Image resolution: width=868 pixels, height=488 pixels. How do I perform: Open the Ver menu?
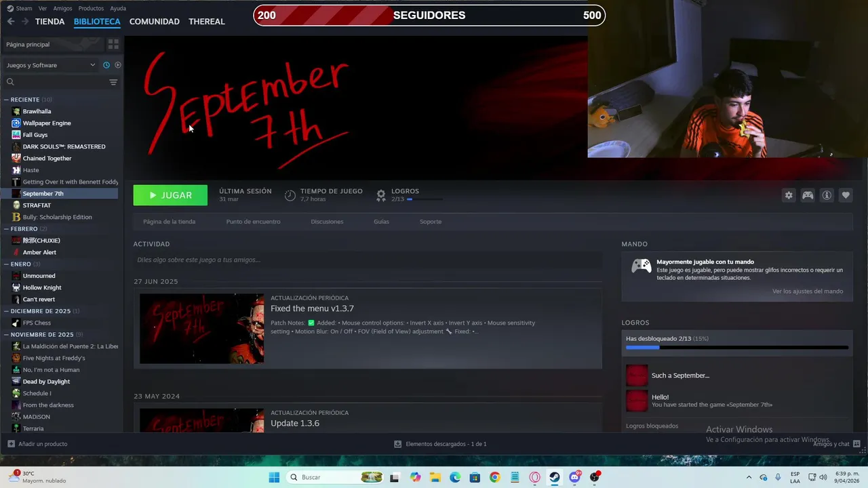tap(43, 8)
